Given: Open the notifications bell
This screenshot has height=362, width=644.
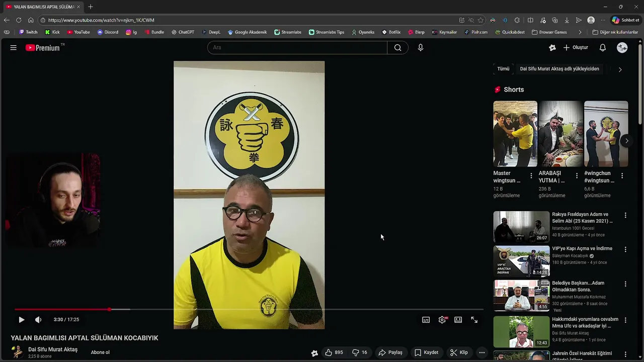Looking at the screenshot, I should tap(603, 48).
